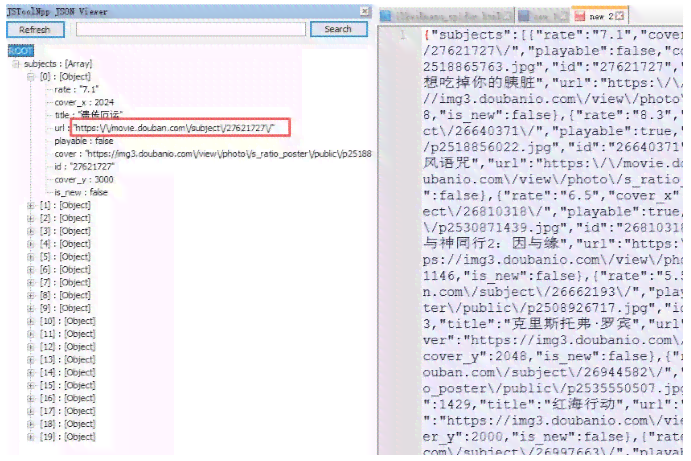Expand the [17] : [Object] node
Viewport: 691px width, 461px height.
point(31,411)
